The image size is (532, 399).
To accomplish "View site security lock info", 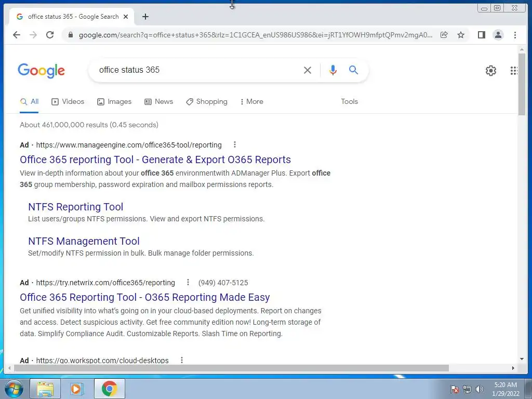I will point(71,35).
